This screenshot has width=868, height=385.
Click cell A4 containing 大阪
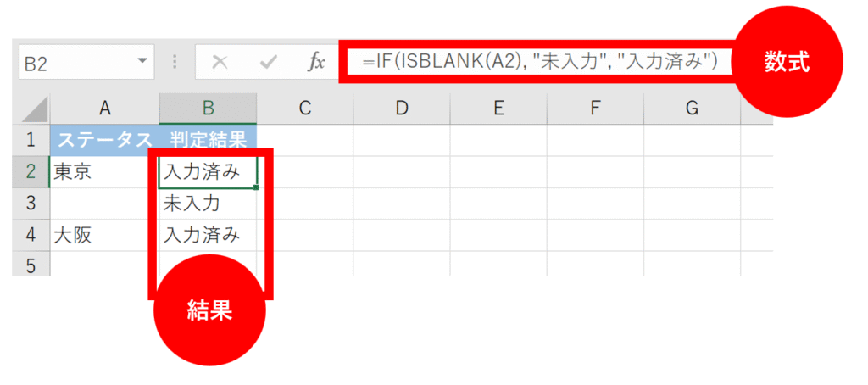(x=105, y=235)
